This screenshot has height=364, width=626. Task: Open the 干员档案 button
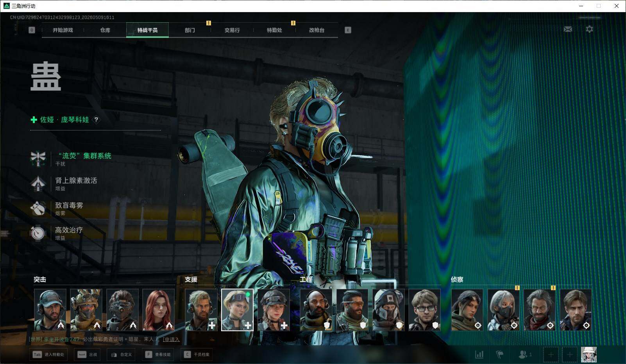197,355
